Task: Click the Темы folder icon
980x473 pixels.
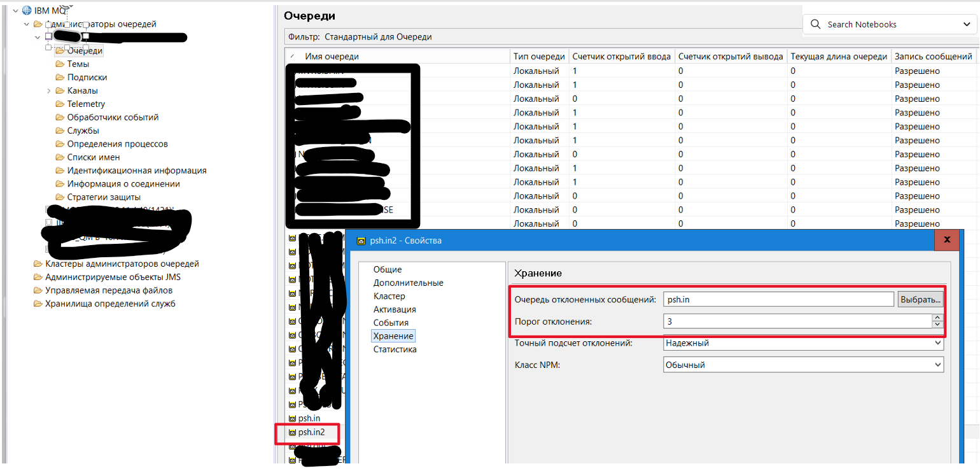Action: point(60,64)
